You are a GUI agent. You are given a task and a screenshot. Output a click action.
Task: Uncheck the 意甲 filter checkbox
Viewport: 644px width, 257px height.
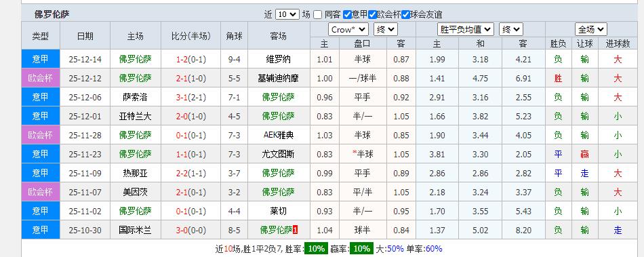pos(347,15)
